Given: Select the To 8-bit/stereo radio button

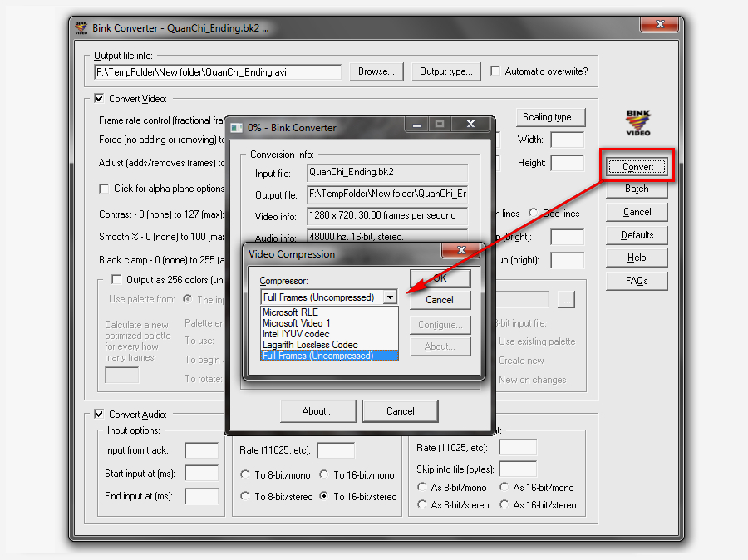Looking at the screenshot, I should pyautogui.click(x=245, y=496).
